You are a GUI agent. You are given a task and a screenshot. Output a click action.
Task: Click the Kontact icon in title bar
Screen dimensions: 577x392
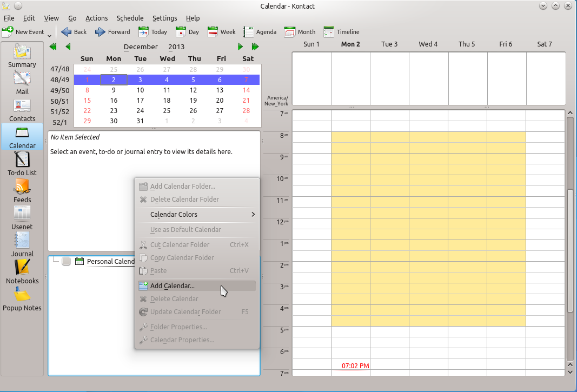pos(5,6)
